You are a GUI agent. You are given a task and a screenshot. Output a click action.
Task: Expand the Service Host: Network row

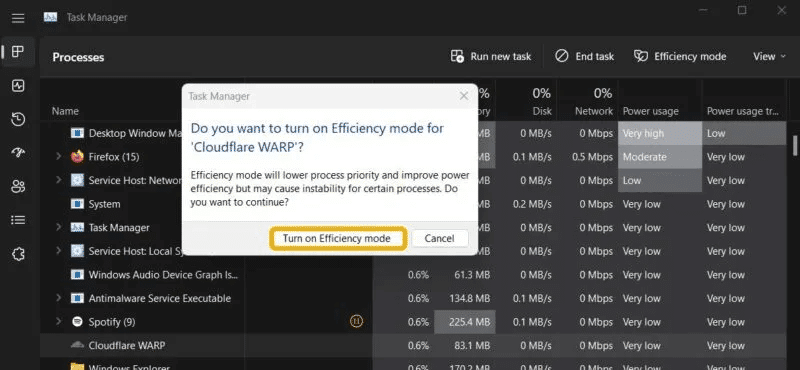coord(59,180)
